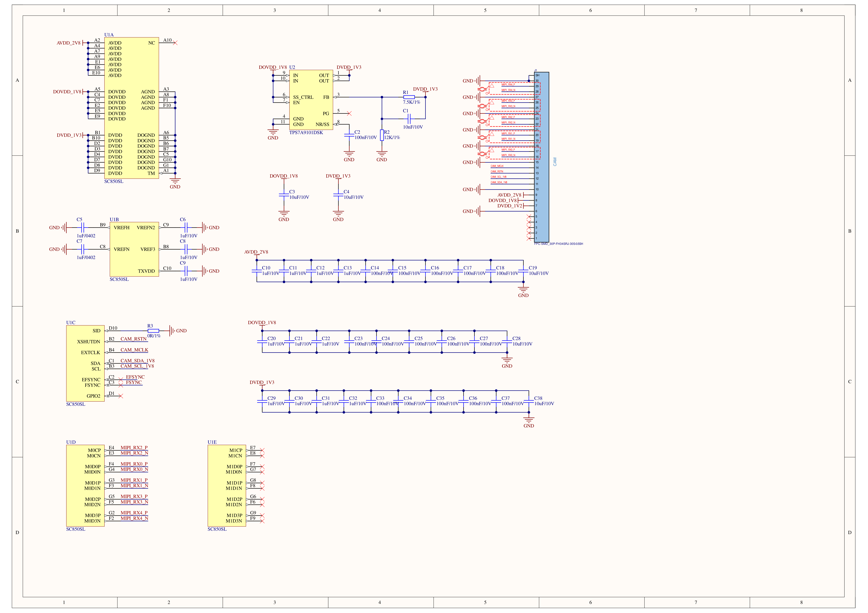Click the XSHUTDN pin name on U1C

[x=88, y=342]
